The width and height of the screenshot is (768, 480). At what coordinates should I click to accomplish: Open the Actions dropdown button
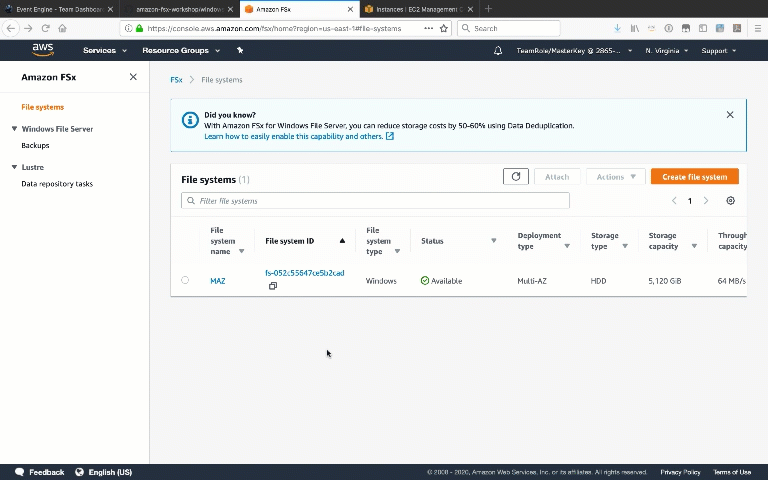(616, 176)
